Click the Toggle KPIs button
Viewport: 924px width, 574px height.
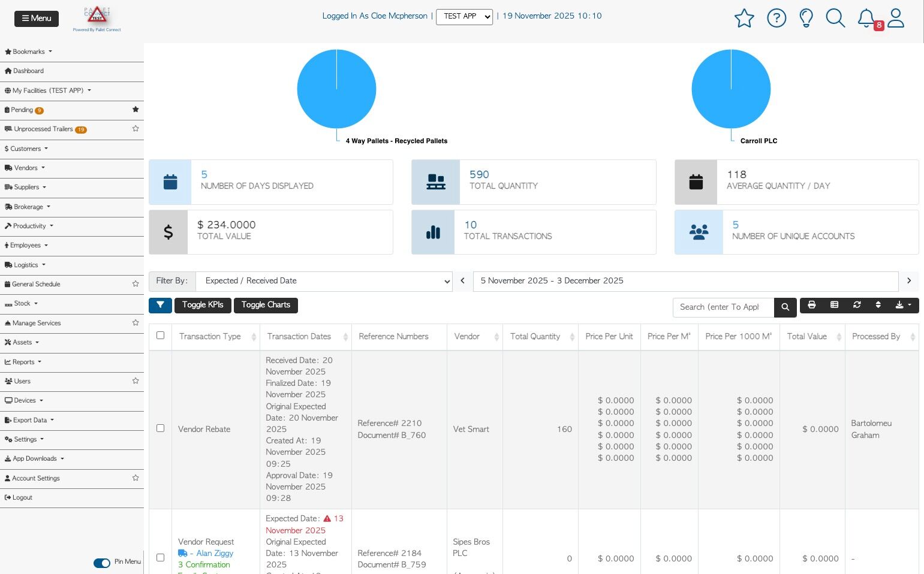point(203,305)
